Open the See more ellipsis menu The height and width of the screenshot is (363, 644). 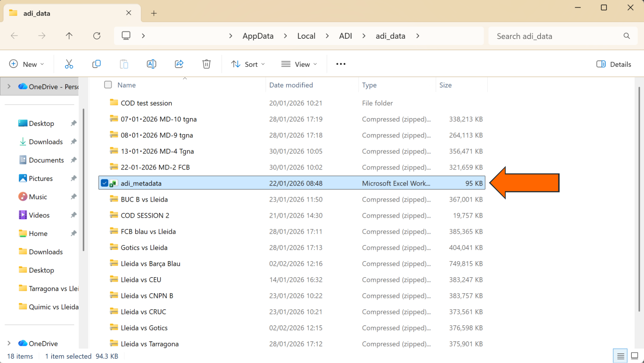[341, 64]
